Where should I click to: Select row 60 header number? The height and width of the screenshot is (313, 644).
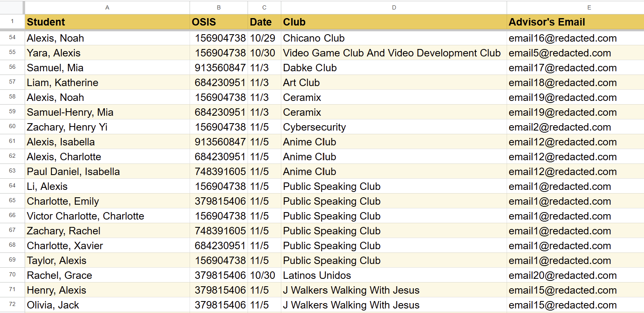(12, 127)
